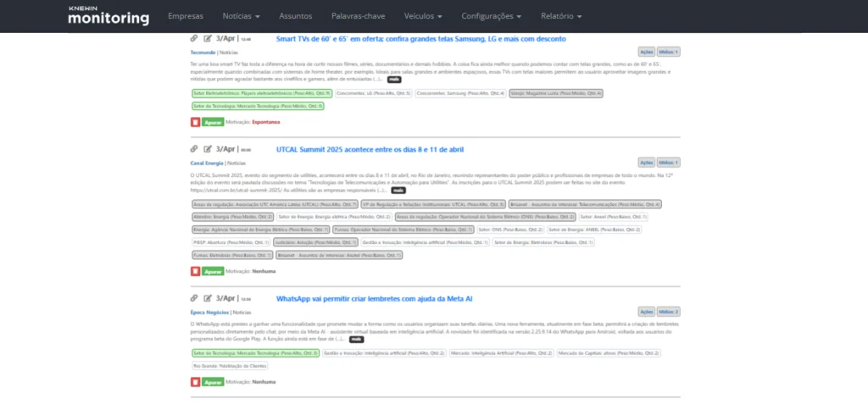
Task: Expand the Configurações dropdown menu
Action: click(x=492, y=16)
